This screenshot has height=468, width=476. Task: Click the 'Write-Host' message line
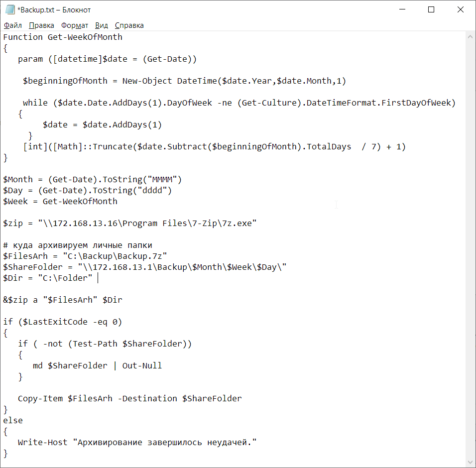pyautogui.click(x=137, y=442)
